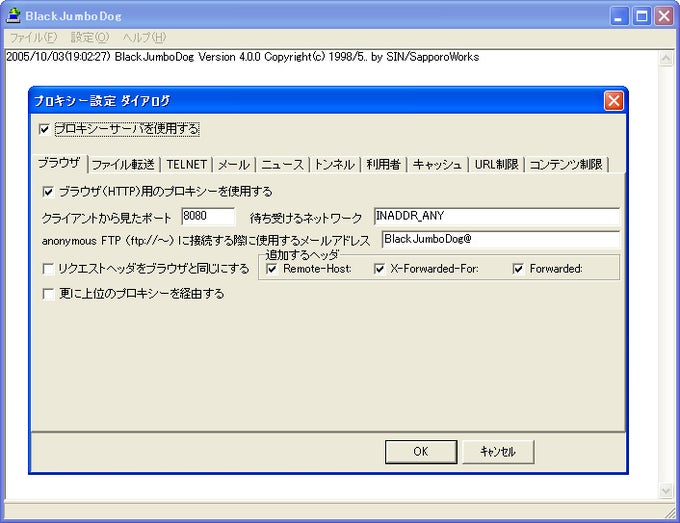The image size is (680, 523).
Task: Close the プロキシー設定 ダイアログ dialog
Action: point(613,101)
